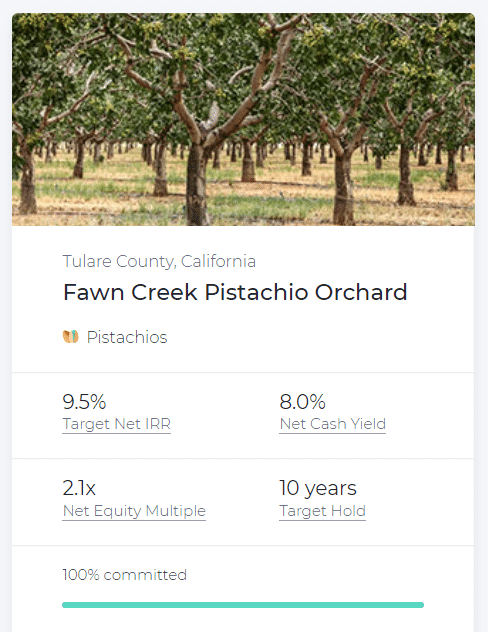This screenshot has height=632, width=488.
Task: Click the Tulare County, California location text
Action: (x=159, y=261)
